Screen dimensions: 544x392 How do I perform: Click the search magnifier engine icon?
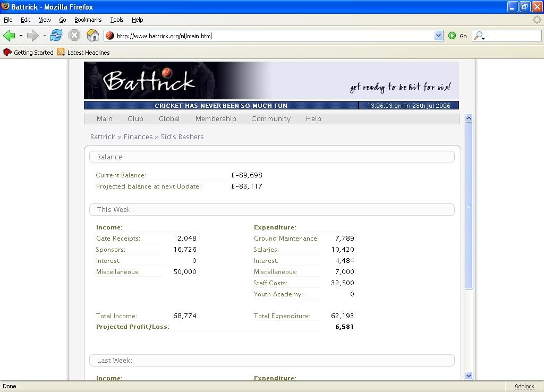coord(479,36)
